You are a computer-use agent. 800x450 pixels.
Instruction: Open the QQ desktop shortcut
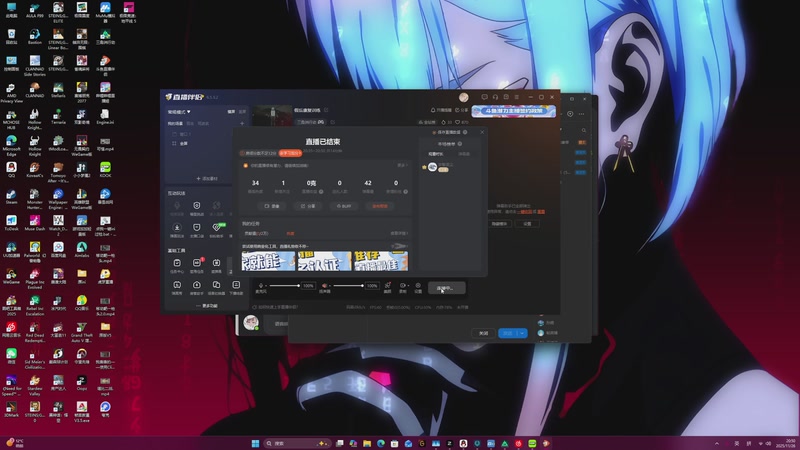11,169
